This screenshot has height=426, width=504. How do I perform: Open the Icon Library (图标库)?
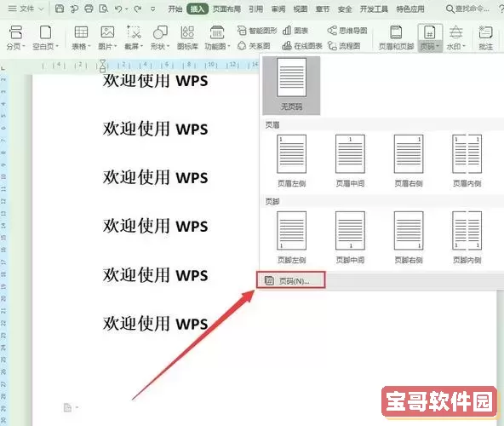187,38
